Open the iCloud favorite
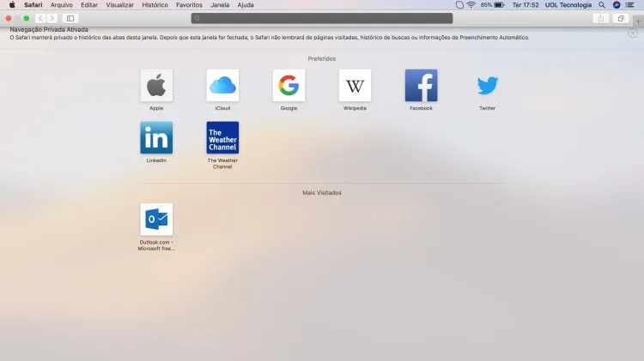The height and width of the screenshot is (361, 644). click(222, 86)
